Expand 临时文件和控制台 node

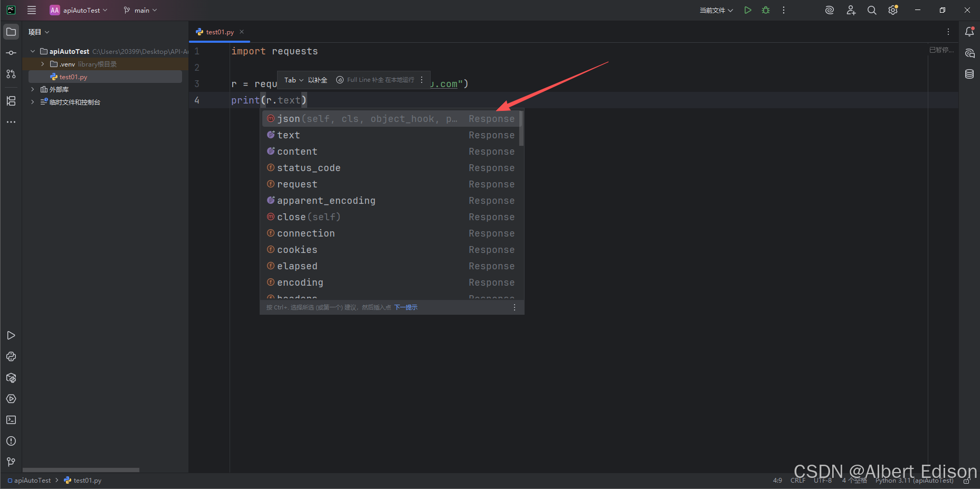coord(33,102)
